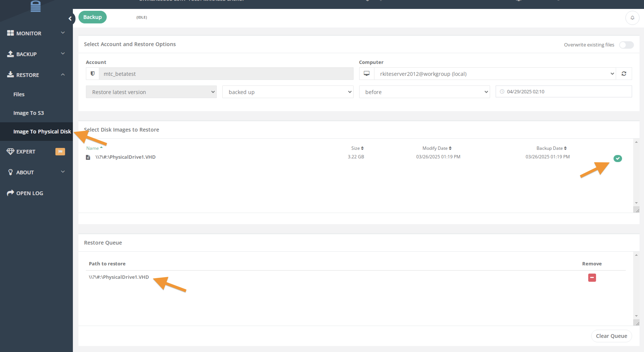644x352 pixels.
Task: Click the Backup upload icon in sidebar
Action: 10,54
